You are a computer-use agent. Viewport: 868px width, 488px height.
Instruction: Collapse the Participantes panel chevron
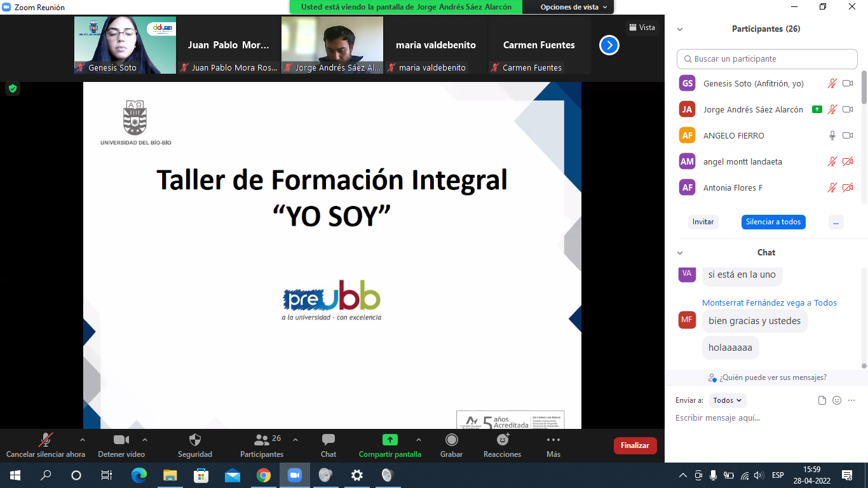(680, 29)
